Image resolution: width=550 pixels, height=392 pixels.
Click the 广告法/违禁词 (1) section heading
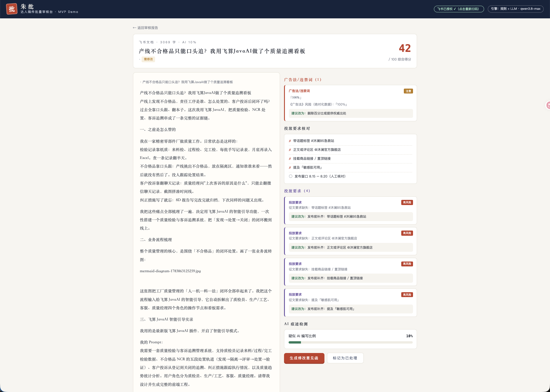(x=303, y=80)
